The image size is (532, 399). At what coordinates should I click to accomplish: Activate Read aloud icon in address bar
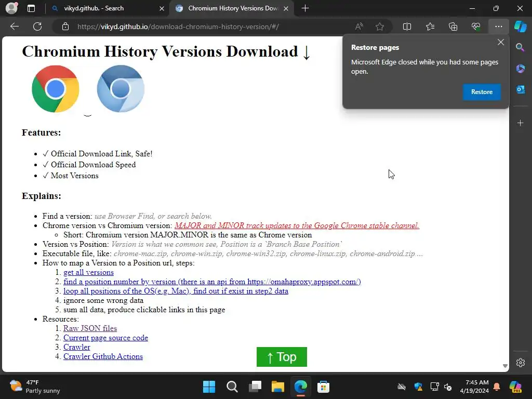click(359, 26)
